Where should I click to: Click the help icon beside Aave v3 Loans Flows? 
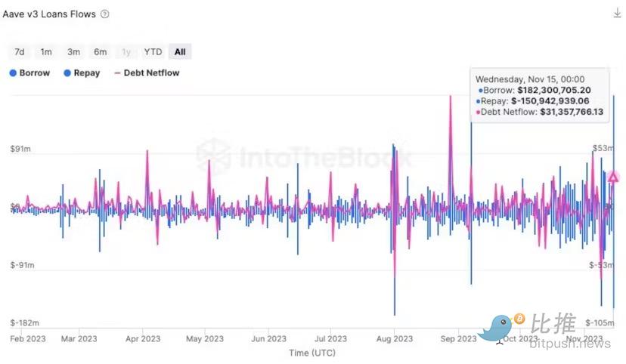[x=104, y=14]
